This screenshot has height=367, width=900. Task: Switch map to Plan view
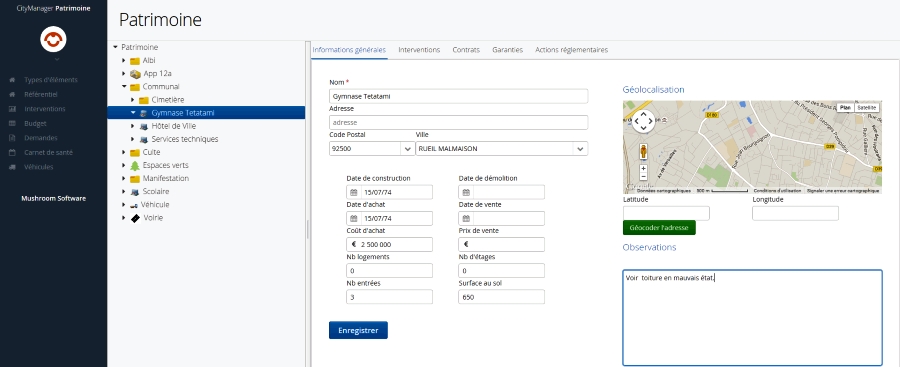pyautogui.click(x=844, y=107)
